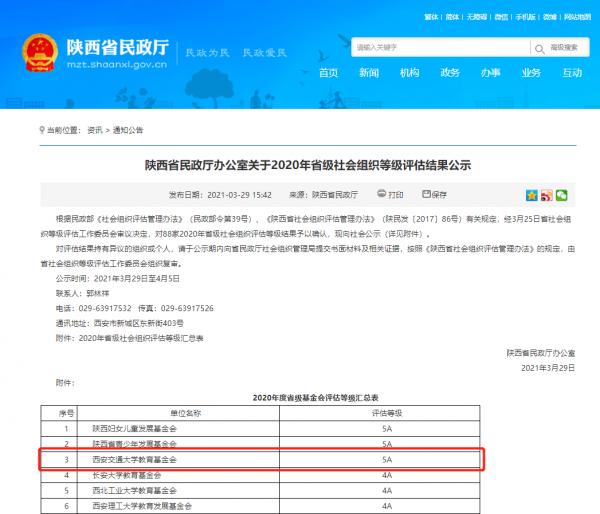Switch to 繁体 traditional Chinese
This screenshot has width=600, height=514.
(432, 17)
